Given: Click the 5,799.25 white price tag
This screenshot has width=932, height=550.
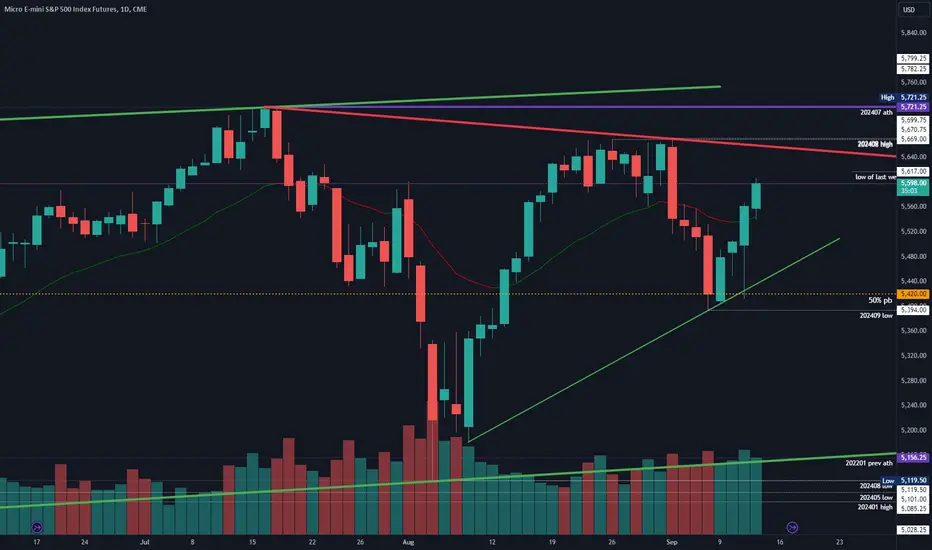Looking at the screenshot, I should [913, 58].
